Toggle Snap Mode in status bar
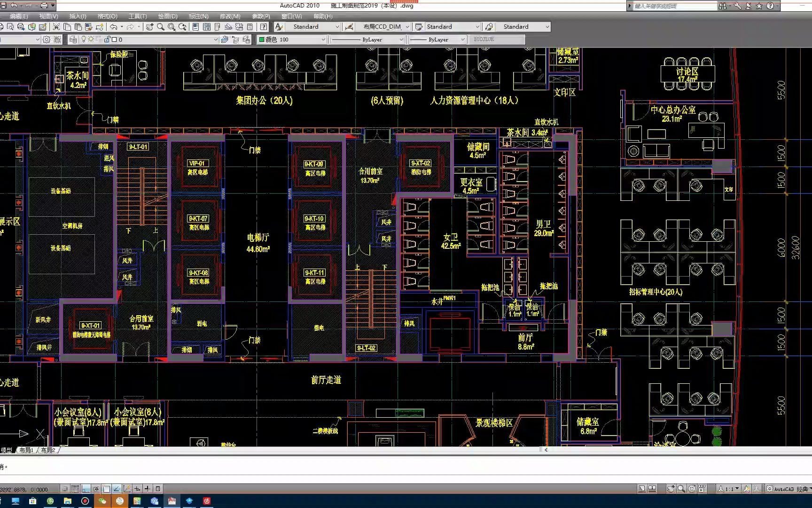Screen dimensions: 812x508 [x=65, y=489]
